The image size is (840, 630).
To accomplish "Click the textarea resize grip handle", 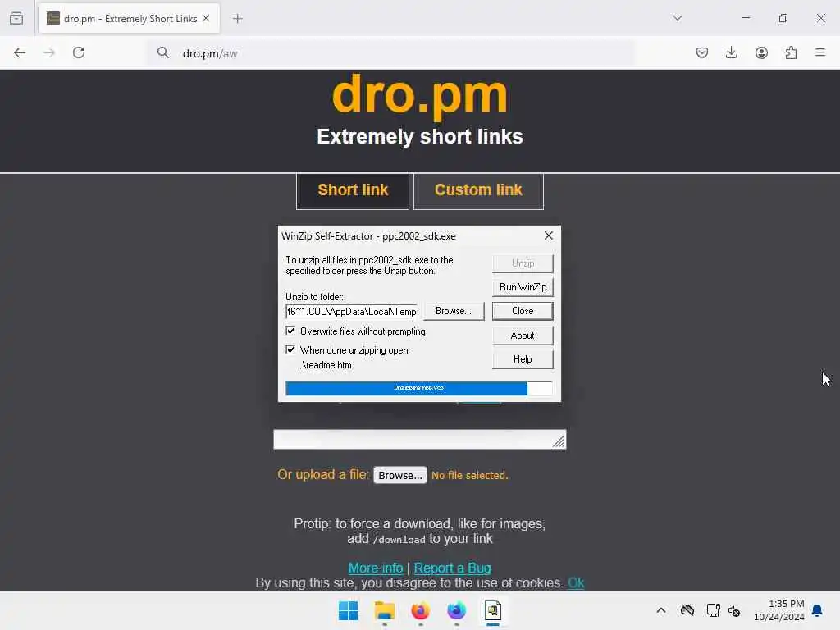I will (559, 442).
